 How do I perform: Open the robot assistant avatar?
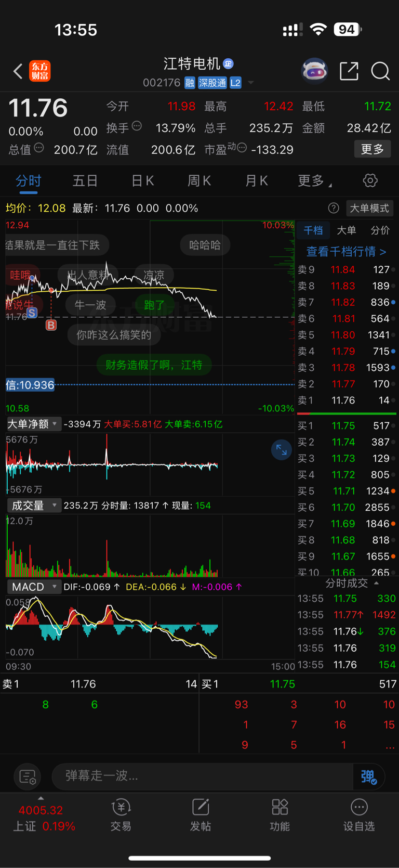(x=315, y=71)
